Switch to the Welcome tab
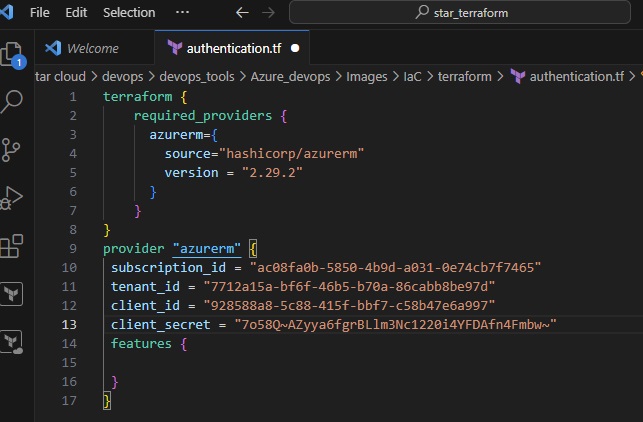Viewport: 643px width, 422px height. click(95, 48)
